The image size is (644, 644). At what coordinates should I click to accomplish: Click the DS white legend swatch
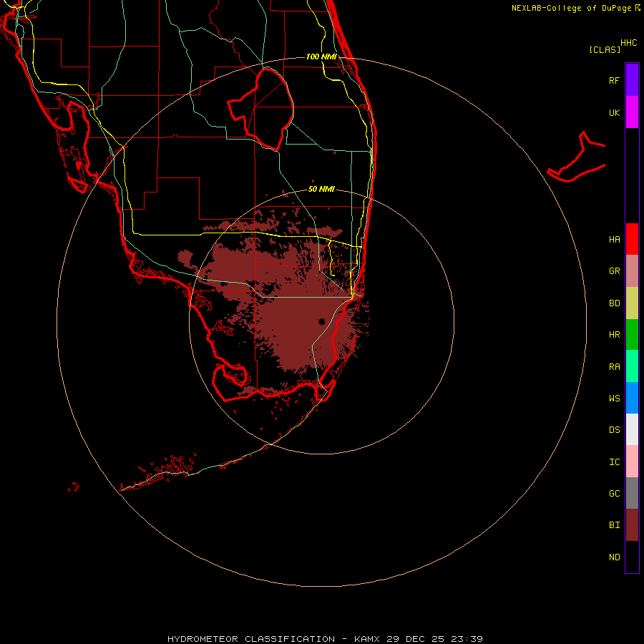(632, 429)
